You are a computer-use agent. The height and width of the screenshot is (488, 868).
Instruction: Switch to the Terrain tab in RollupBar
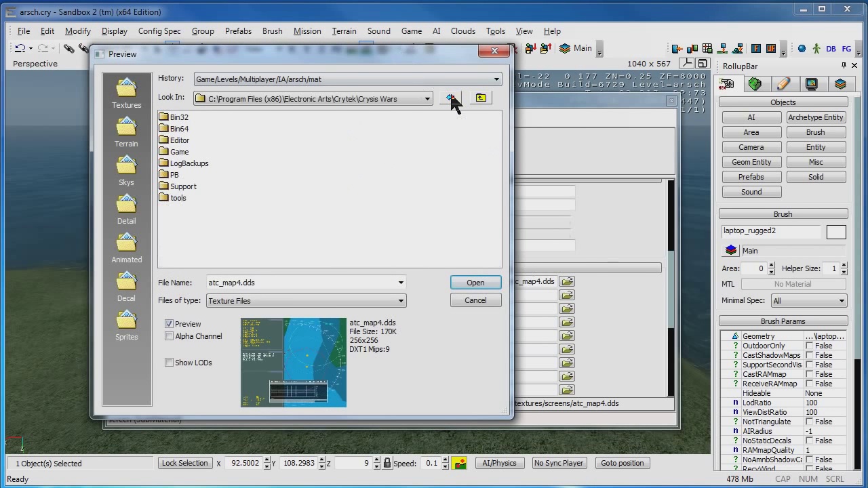755,84
